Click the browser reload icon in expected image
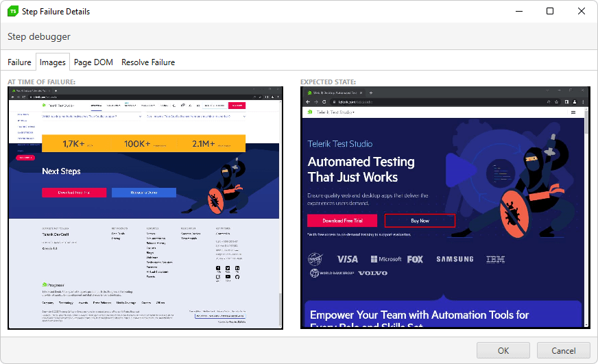Viewport: 598px width, 364px height. tap(324, 102)
